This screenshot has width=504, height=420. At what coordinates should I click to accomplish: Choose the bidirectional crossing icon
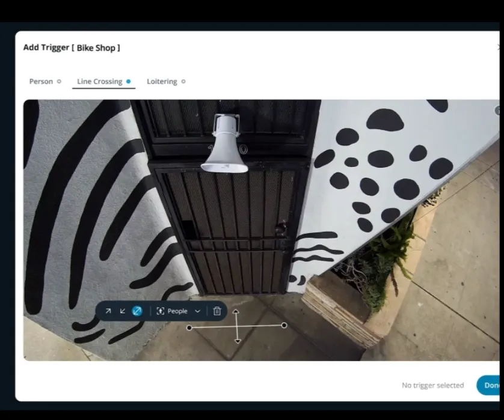tap(137, 311)
